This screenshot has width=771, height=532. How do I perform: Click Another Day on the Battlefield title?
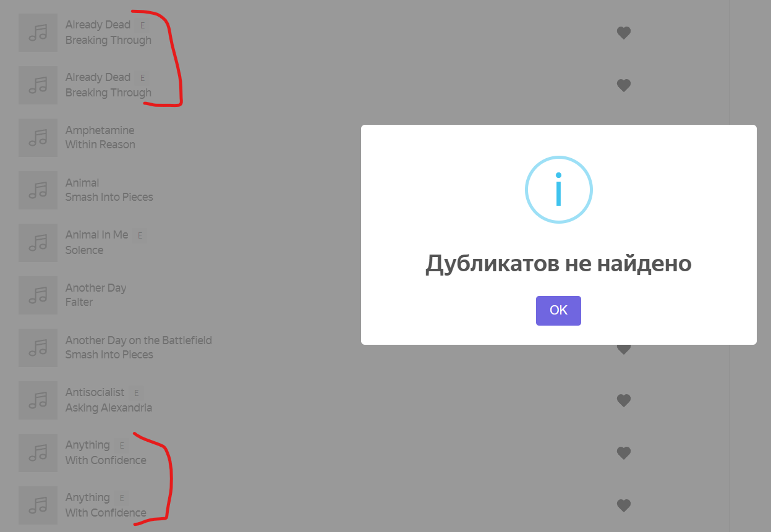tap(139, 340)
